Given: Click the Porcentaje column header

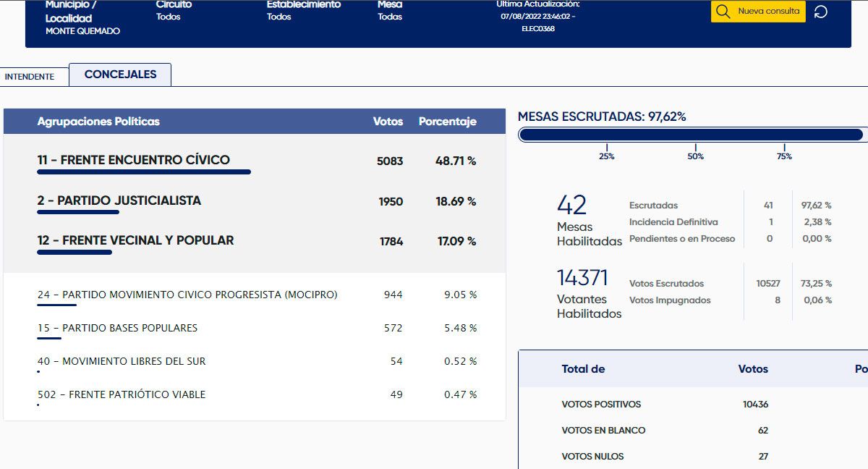Looking at the screenshot, I should (x=447, y=122).
